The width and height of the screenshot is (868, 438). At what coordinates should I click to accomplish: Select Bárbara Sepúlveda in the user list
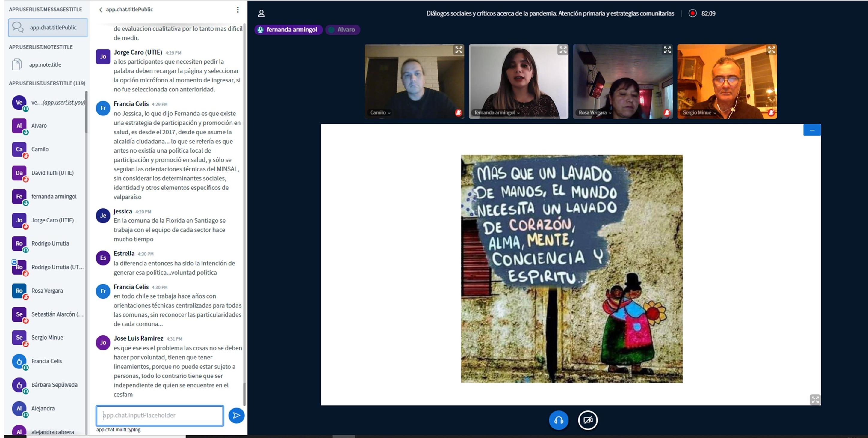[48, 385]
